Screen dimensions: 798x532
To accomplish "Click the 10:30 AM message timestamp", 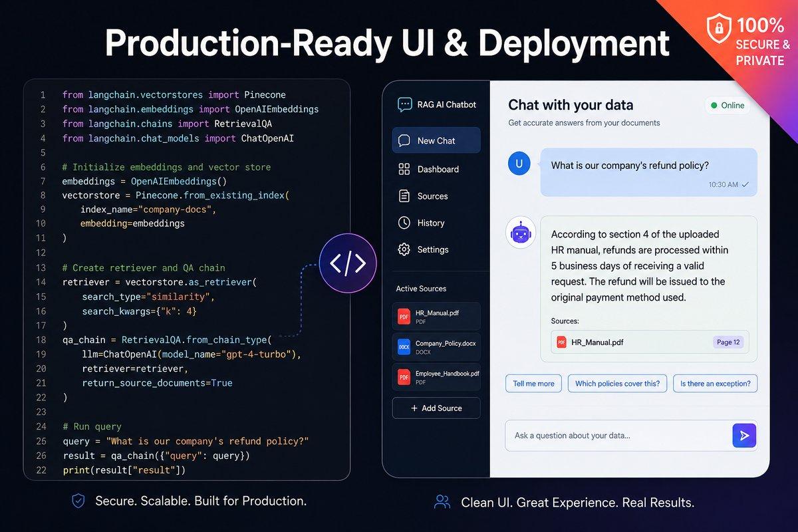I will tap(723, 184).
